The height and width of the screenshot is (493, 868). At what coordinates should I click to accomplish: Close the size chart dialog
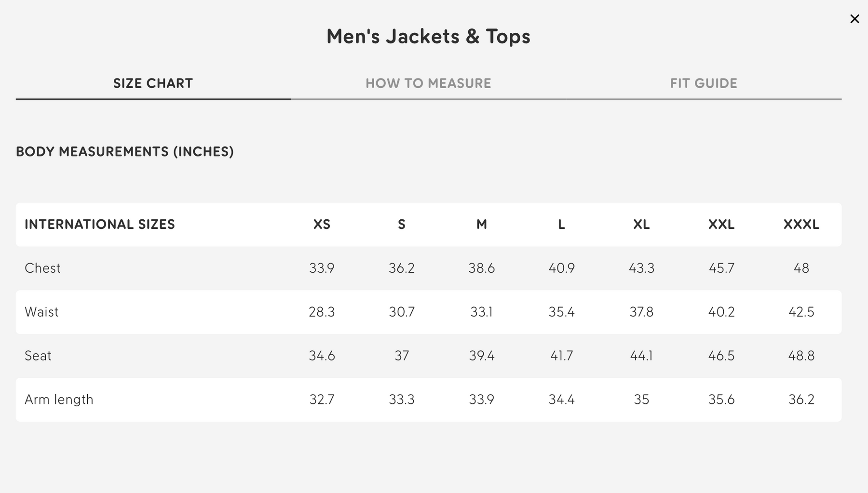coord(854,19)
